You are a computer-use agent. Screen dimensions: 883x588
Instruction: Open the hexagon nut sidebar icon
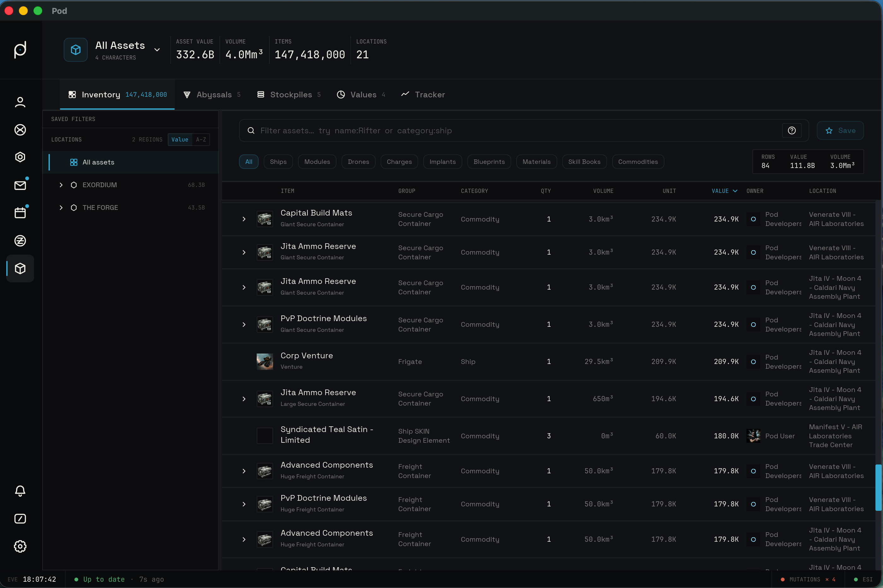coord(20,157)
